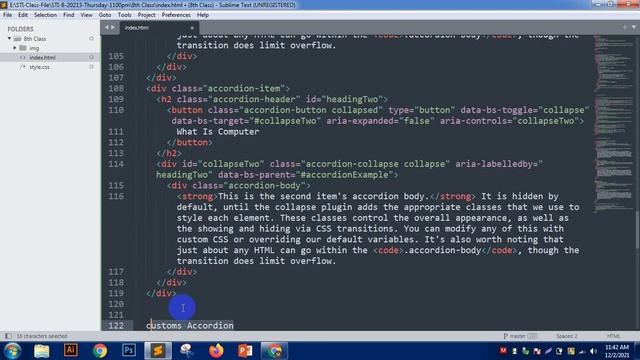The width and height of the screenshot is (640, 360).
Task: Click the red antivirus tray icon
Action: (503, 351)
